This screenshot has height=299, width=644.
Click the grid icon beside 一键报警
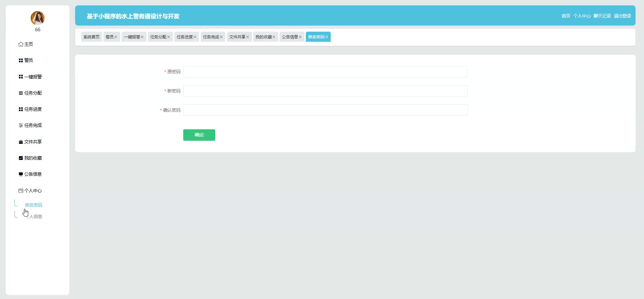pyautogui.click(x=21, y=77)
